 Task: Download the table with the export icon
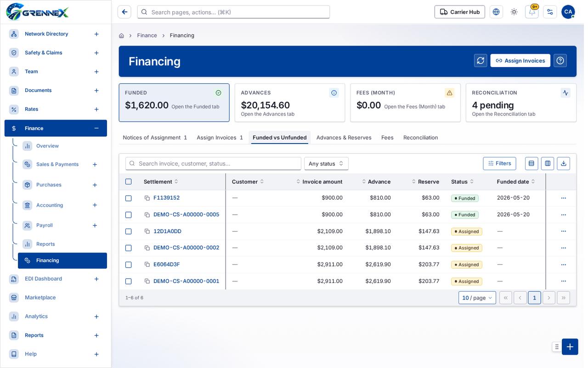click(564, 163)
